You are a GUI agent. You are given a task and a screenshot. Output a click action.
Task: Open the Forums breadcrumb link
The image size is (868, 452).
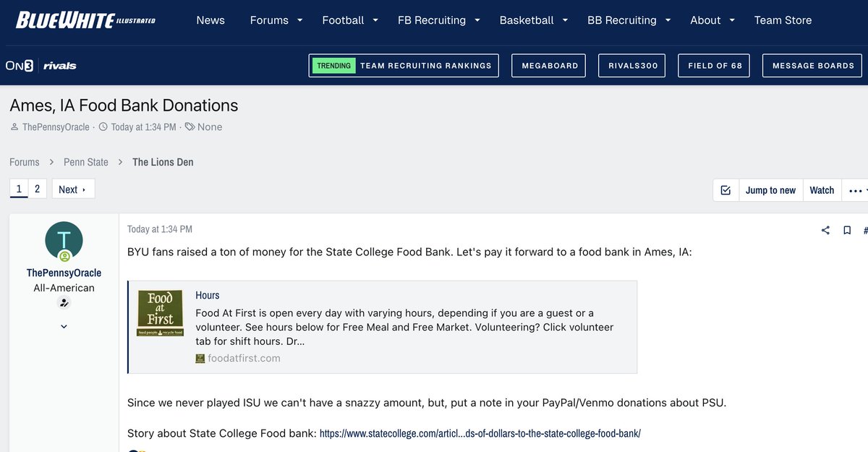[25, 162]
